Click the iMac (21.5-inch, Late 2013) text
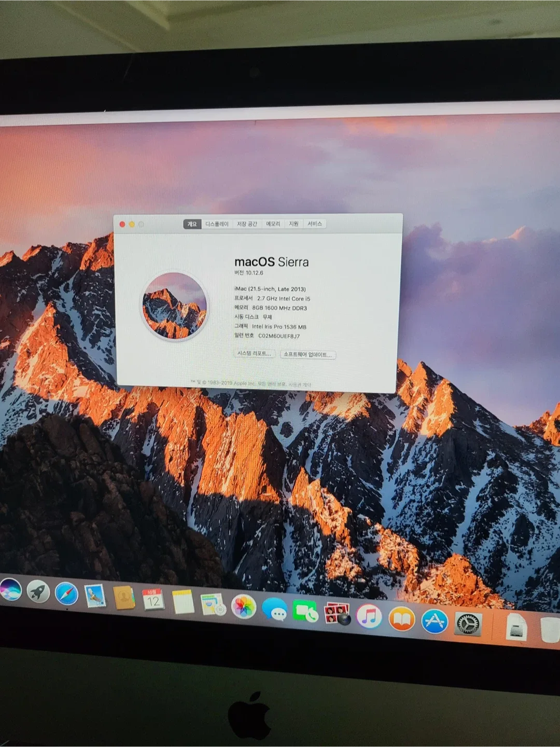Image resolution: width=560 pixels, height=747 pixels. pos(270,289)
